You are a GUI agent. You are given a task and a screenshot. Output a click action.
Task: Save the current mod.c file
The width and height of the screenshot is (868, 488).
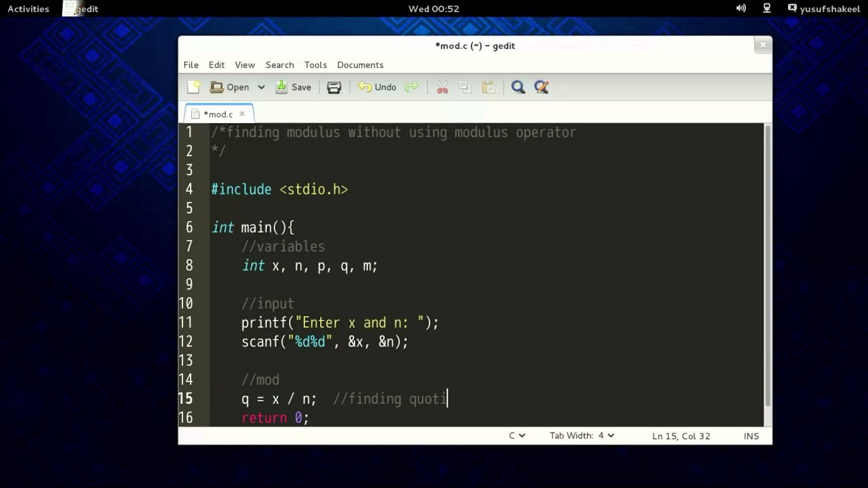pos(293,87)
